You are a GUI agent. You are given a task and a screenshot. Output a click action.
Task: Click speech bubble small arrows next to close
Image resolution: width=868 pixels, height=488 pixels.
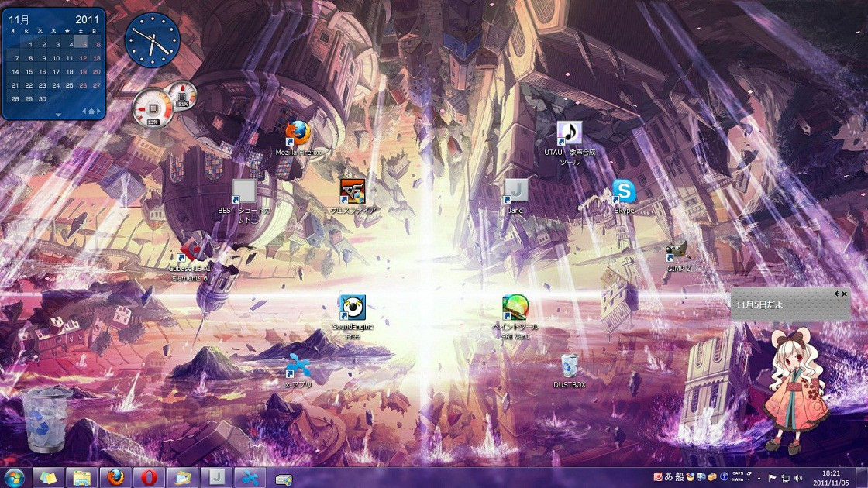point(837,294)
